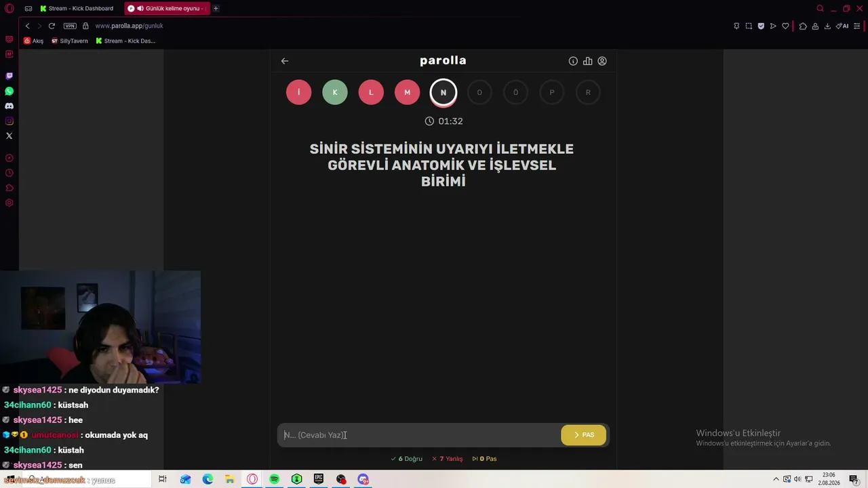Click the answer field 'N... (Cevabı Yaz)'
Screen dimensions: 868x488
click(x=419, y=435)
